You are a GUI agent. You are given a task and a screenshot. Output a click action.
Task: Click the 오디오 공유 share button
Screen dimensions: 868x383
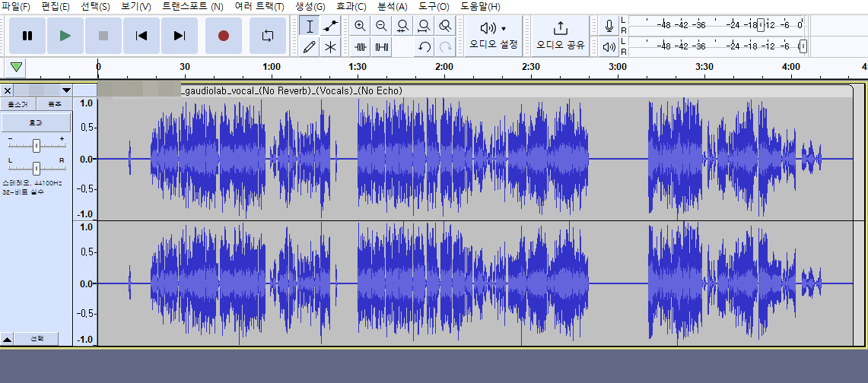560,36
